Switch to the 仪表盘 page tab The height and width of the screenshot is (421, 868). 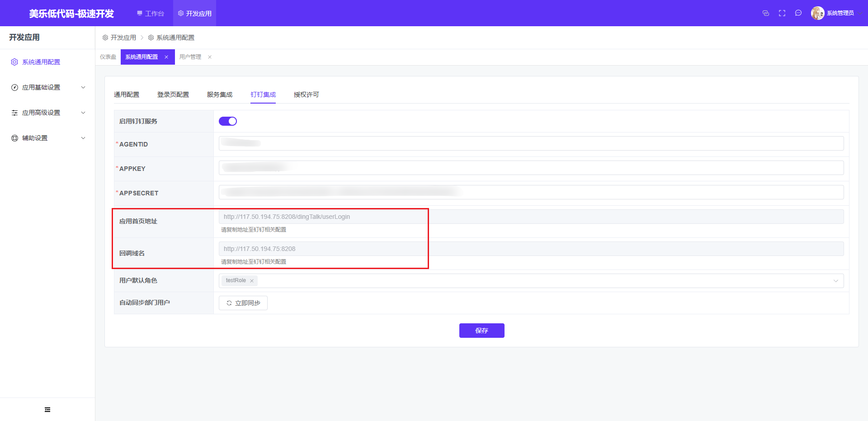[108, 57]
